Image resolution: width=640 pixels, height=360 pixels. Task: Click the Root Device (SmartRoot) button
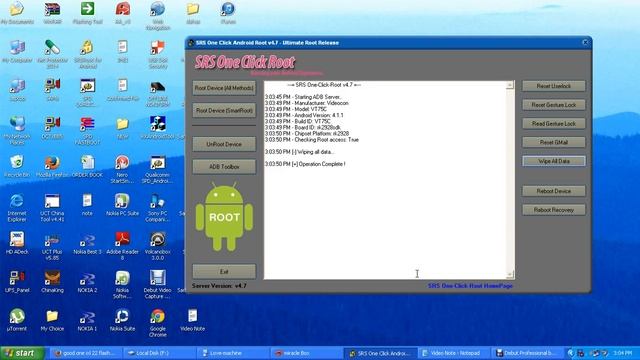pos(224,110)
